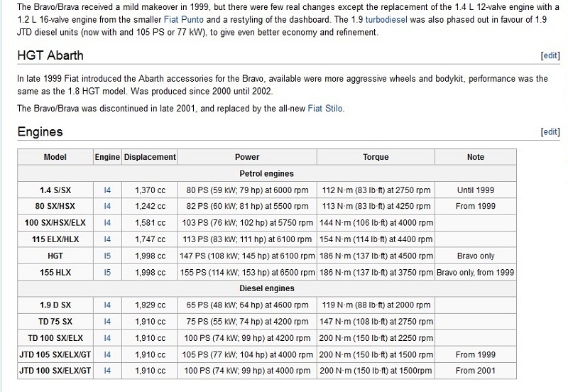Click the Torque column header
Screen dimensions: 568x392
pyautogui.click(x=376, y=157)
